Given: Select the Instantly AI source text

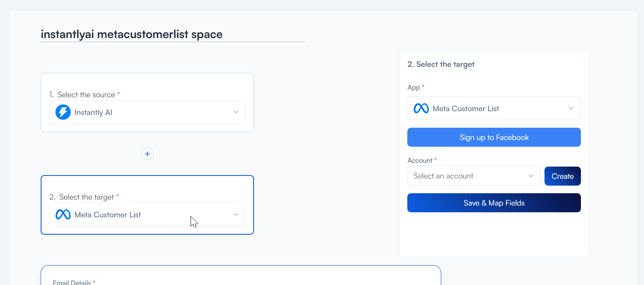Looking at the screenshot, I should tap(93, 112).
